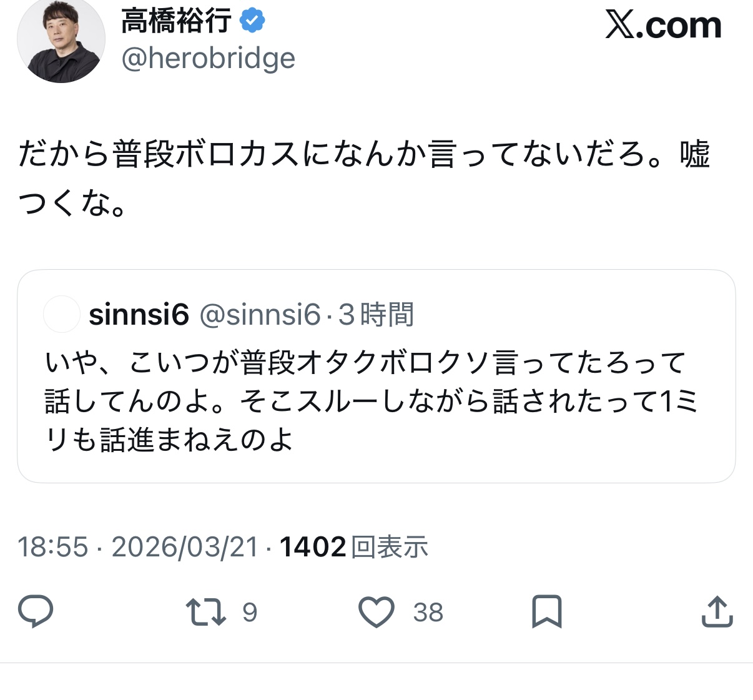Show the 9 reposts count

pos(250,613)
